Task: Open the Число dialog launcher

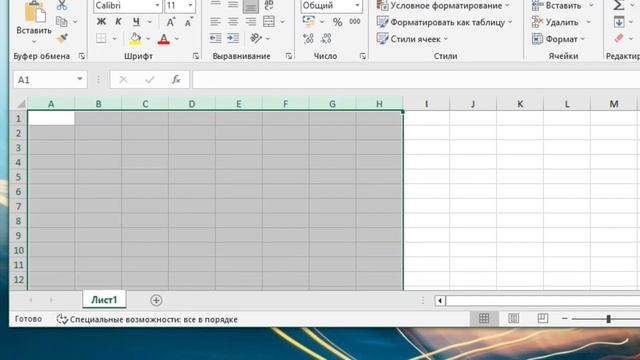Action: pyautogui.click(x=362, y=56)
